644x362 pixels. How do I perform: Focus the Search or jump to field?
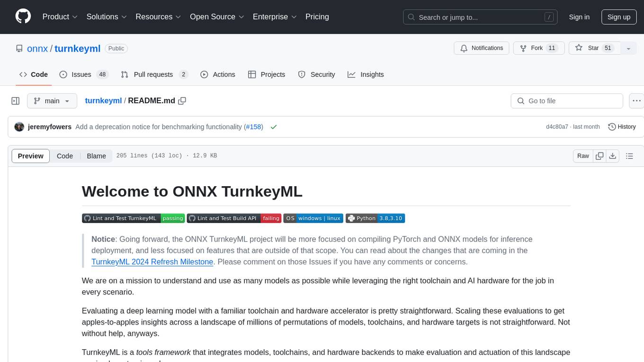(480, 17)
